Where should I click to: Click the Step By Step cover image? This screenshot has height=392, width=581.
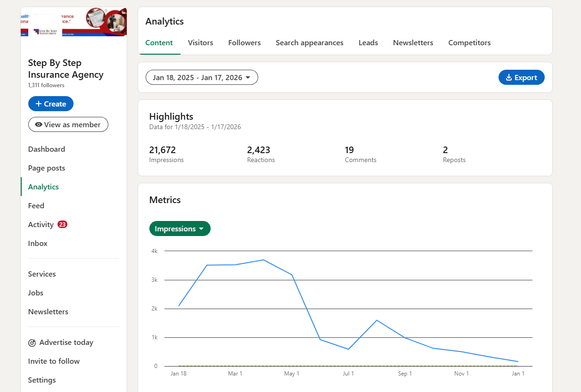click(x=74, y=22)
